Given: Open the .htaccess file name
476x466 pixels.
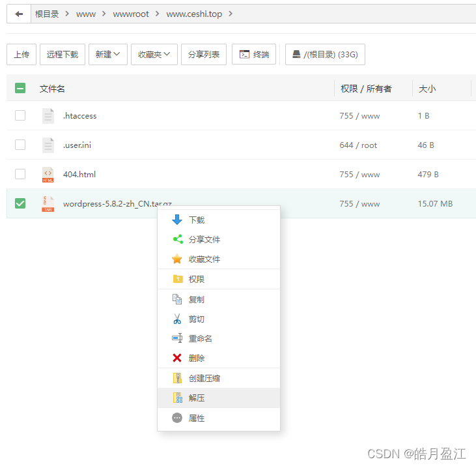Looking at the screenshot, I should tap(80, 116).
